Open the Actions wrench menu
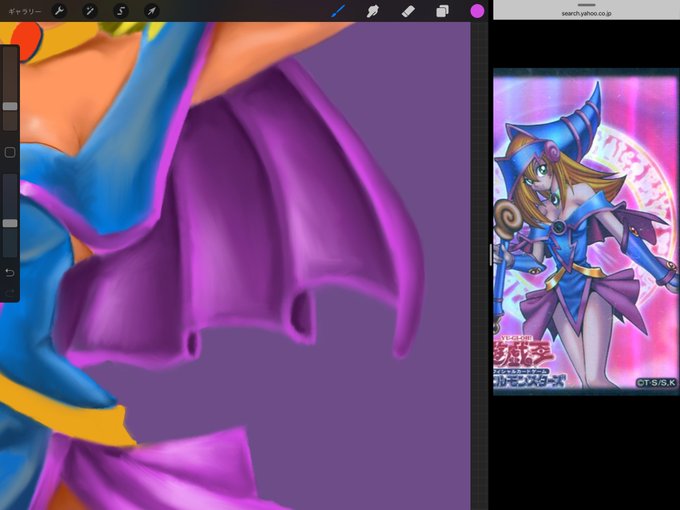Viewport: 680px width, 510px height. point(59,11)
